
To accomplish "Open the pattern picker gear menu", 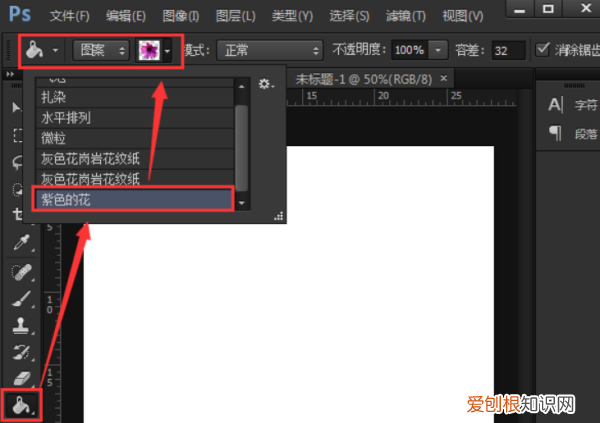I will 265,85.
